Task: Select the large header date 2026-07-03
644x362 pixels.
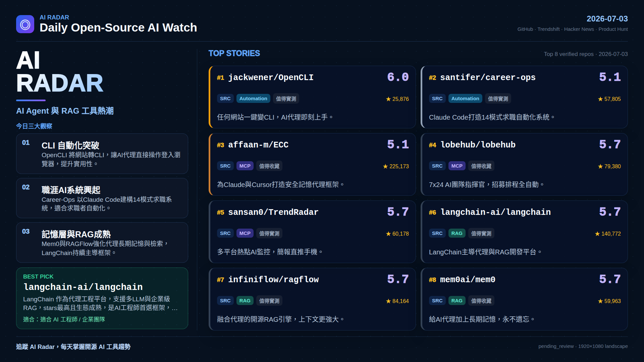Action: [x=607, y=19]
